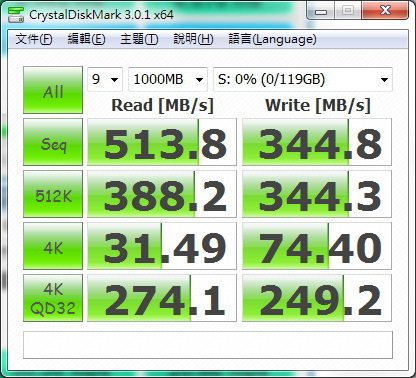Start the 4K QD32 test
The height and width of the screenshot is (378, 416).
(x=53, y=298)
